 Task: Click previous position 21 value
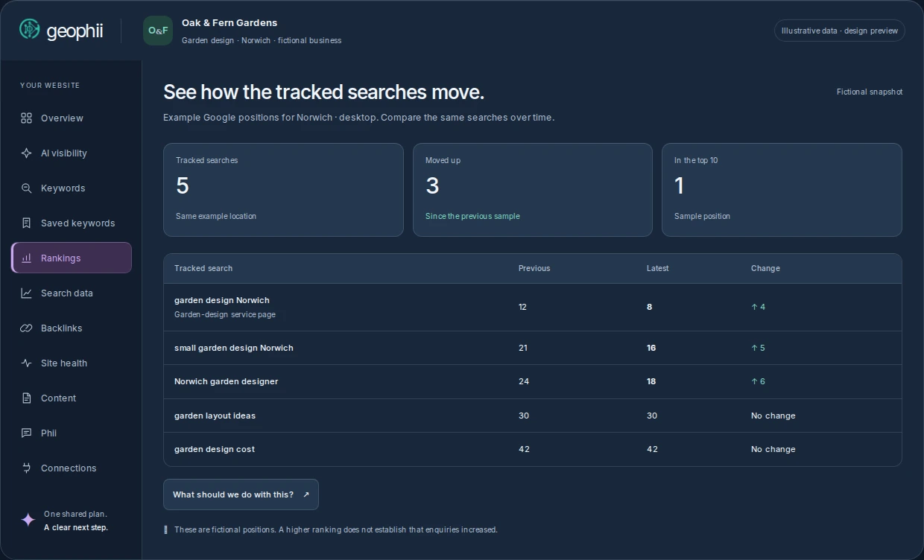524,348
